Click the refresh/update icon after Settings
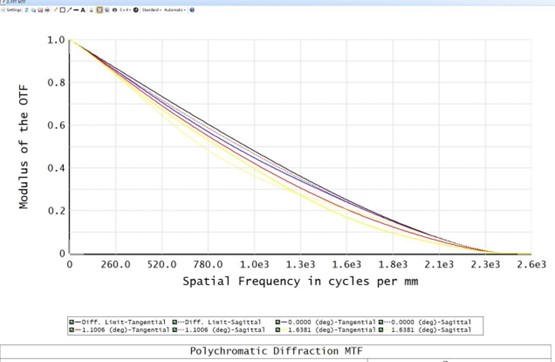The width and height of the screenshot is (555, 362). (27, 10)
